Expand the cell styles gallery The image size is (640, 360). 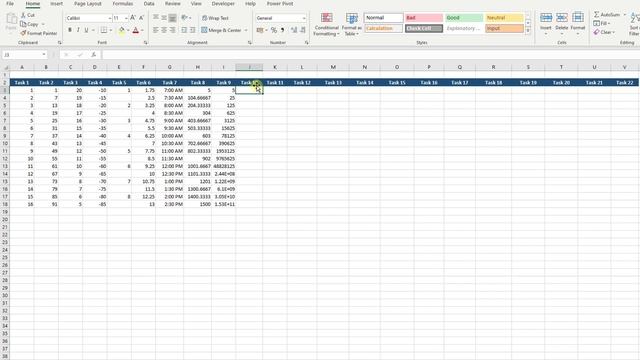coord(528,31)
